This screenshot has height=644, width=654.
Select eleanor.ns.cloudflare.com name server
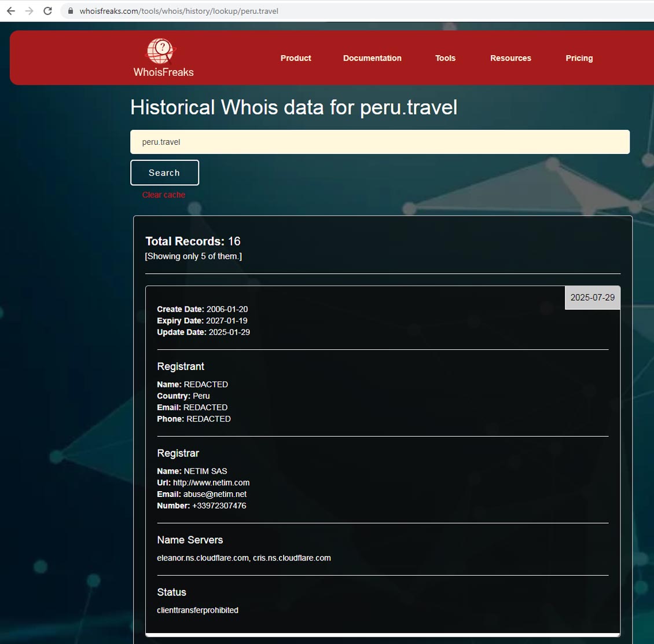pyautogui.click(x=203, y=558)
